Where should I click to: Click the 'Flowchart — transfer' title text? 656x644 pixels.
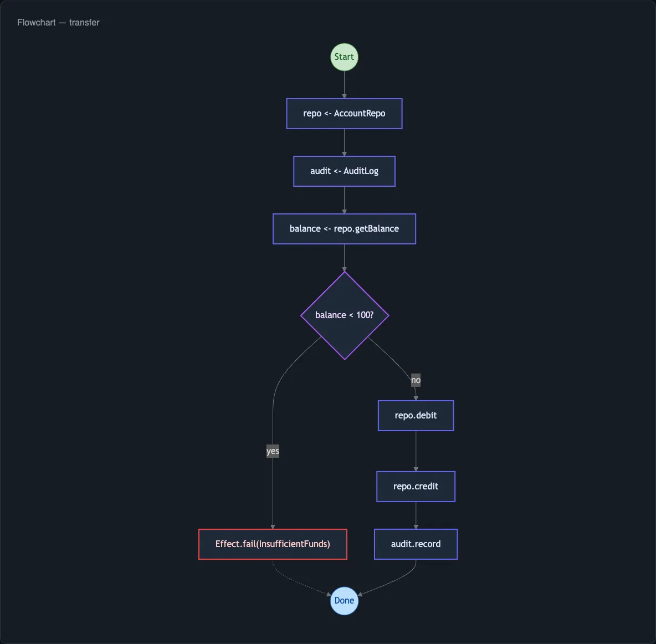tap(58, 22)
